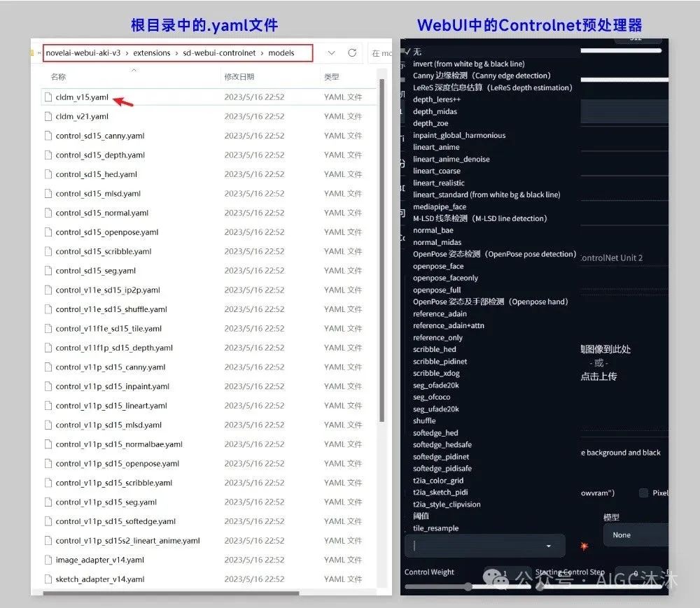Screen dimensions: 700x608
Task: Click file icon of control_sd15_normal.yaml
Action: [x=48, y=213]
